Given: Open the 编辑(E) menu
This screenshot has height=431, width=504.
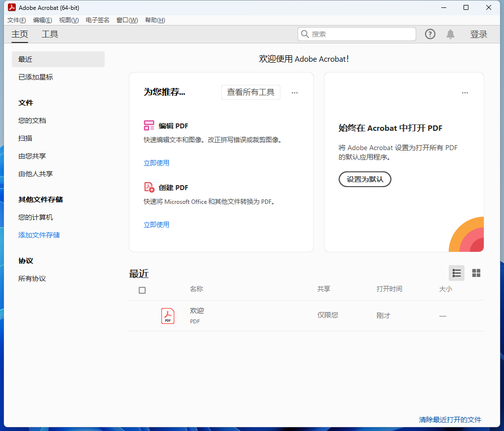Looking at the screenshot, I should pos(42,20).
